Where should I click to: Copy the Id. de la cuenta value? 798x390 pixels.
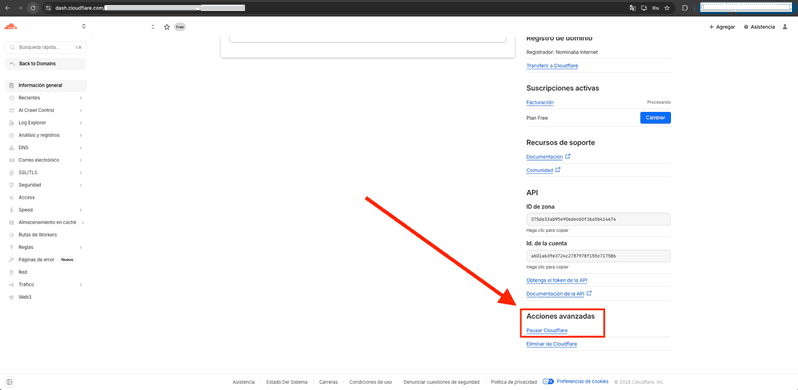598,256
